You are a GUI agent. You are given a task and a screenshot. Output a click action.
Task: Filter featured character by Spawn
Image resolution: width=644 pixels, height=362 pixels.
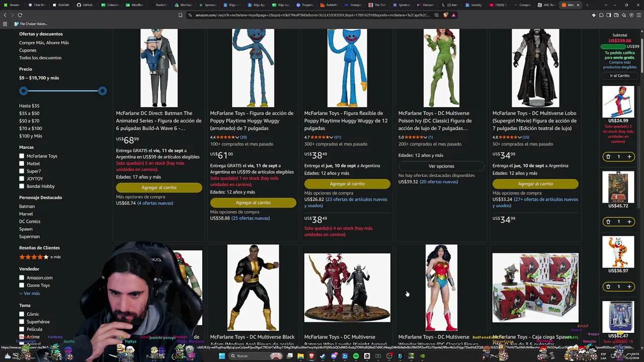point(26,229)
